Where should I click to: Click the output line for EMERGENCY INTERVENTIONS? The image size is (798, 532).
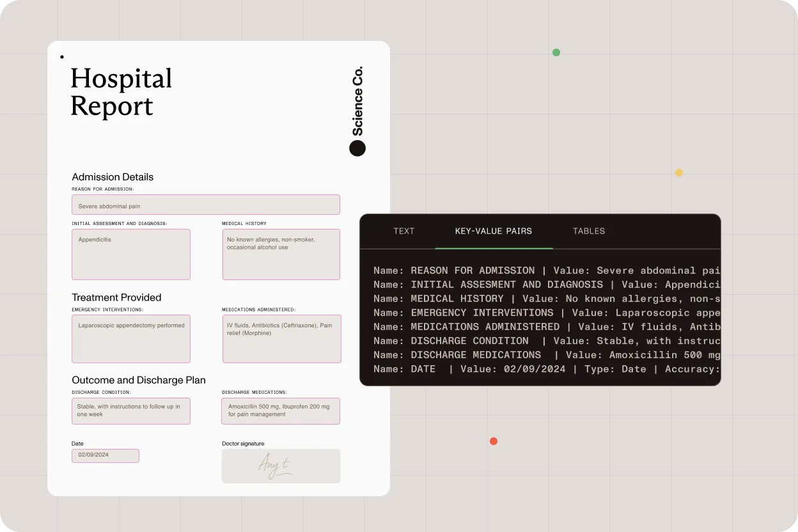click(547, 313)
